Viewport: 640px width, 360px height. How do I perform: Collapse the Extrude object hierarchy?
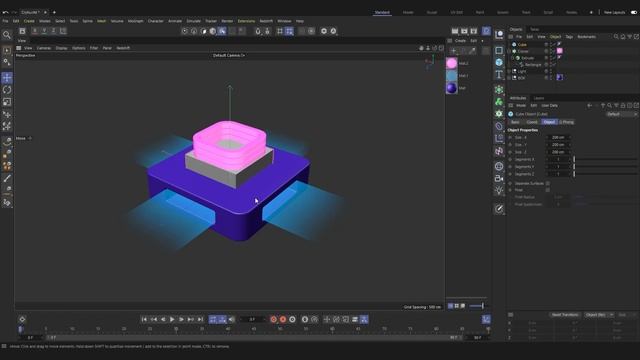[513, 58]
